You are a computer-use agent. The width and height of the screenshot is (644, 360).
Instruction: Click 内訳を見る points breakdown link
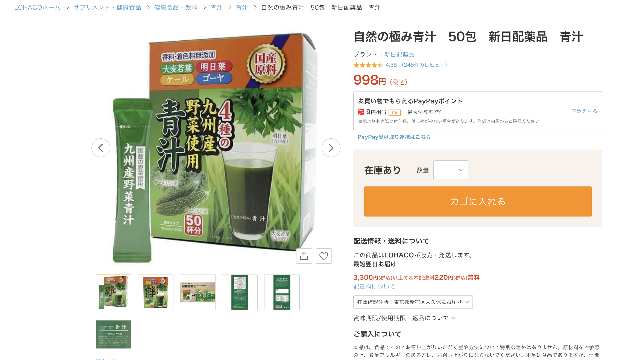584,111
